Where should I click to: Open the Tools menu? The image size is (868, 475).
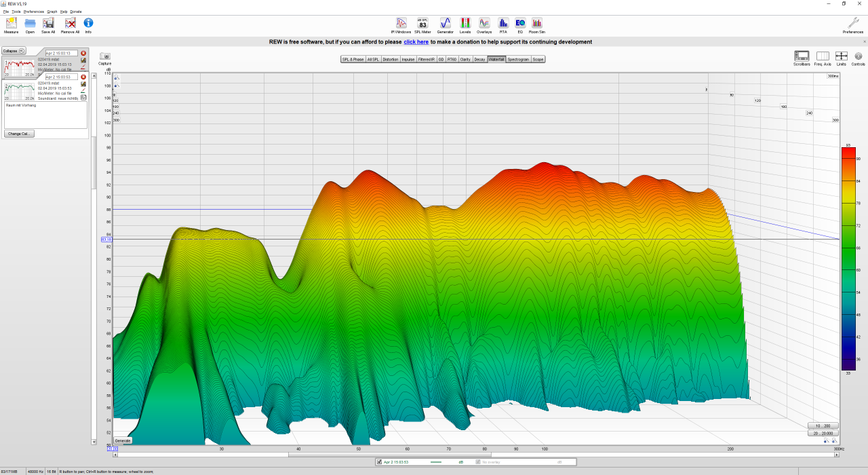pyautogui.click(x=16, y=12)
